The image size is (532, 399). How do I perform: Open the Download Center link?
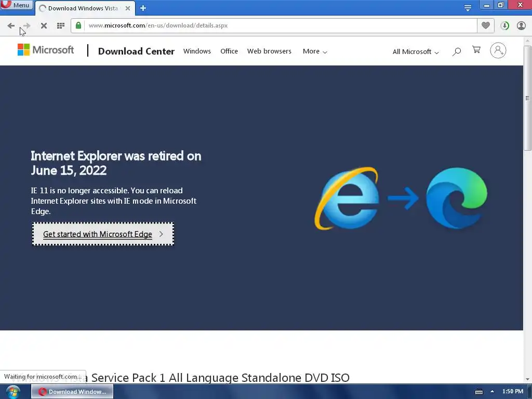coord(136,51)
